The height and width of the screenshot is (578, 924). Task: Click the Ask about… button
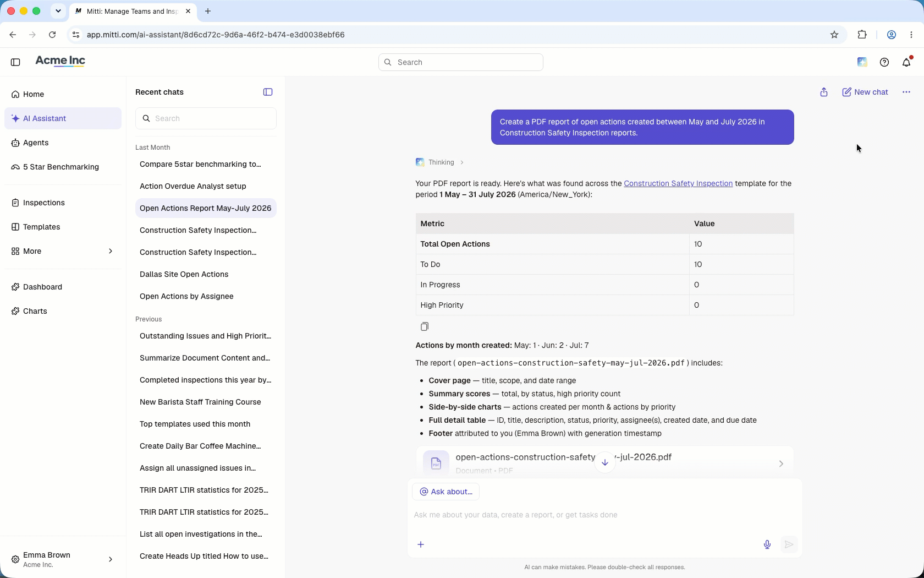446,492
